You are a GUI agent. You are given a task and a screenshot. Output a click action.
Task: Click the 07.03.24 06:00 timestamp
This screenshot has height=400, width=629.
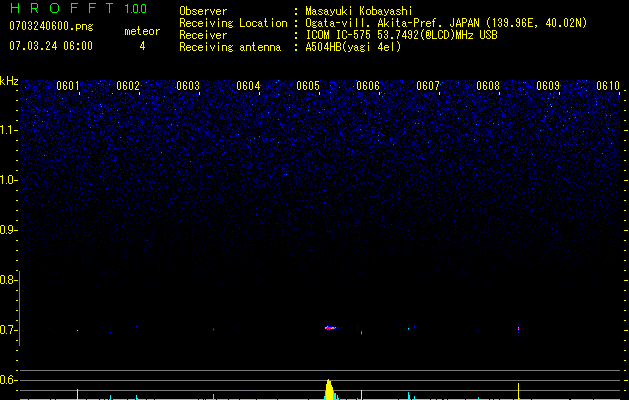[50, 46]
